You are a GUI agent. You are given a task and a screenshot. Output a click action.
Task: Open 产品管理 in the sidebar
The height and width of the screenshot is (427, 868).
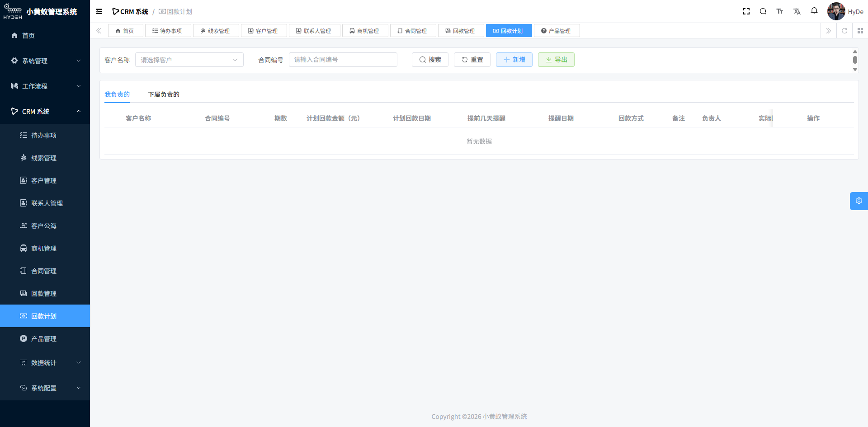point(45,338)
